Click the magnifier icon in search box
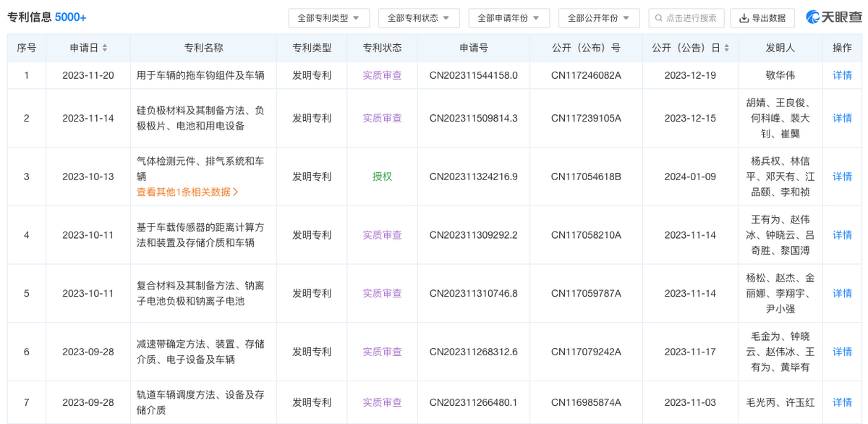 [x=659, y=18]
